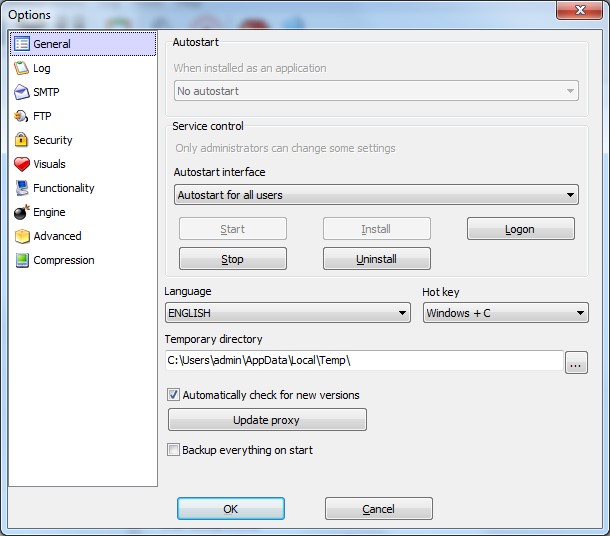
Task: Click the Temporary directory path field
Action: (x=364, y=360)
